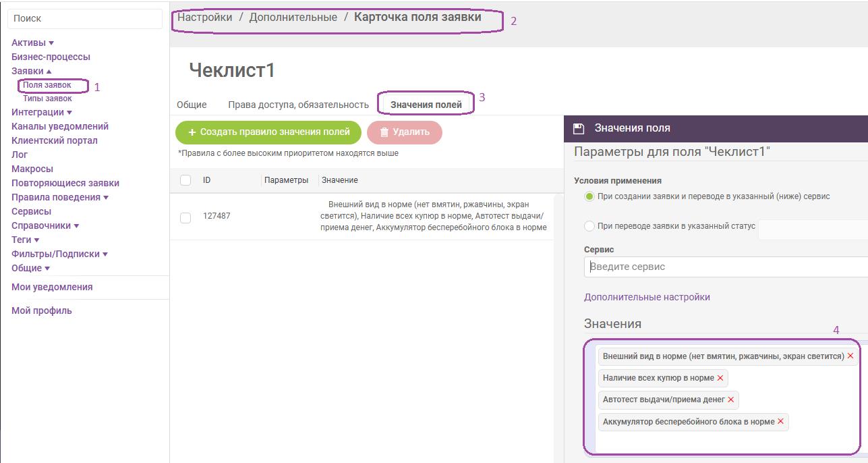Screen dimensions: 868x463
Task: Click the 'Введите сервис' input field
Action: pyautogui.click(x=725, y=267)
